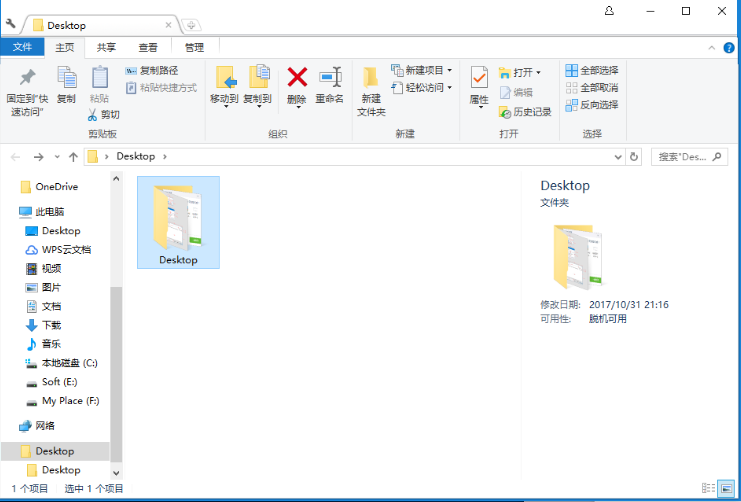
Task: Select 图片 in the navigation pane
Action: coord(43,287)
